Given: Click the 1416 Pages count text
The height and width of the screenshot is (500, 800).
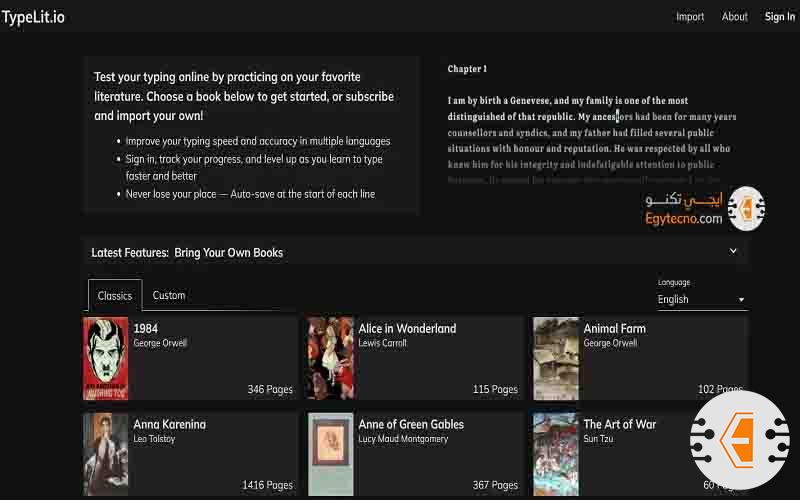Looking at the screenshot, I should [267, 485].
